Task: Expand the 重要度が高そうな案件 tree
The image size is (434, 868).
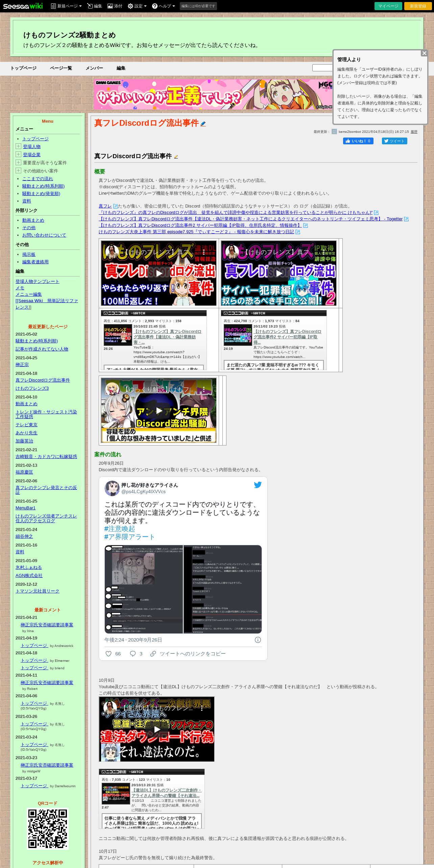Action: [x=18, y=163]
